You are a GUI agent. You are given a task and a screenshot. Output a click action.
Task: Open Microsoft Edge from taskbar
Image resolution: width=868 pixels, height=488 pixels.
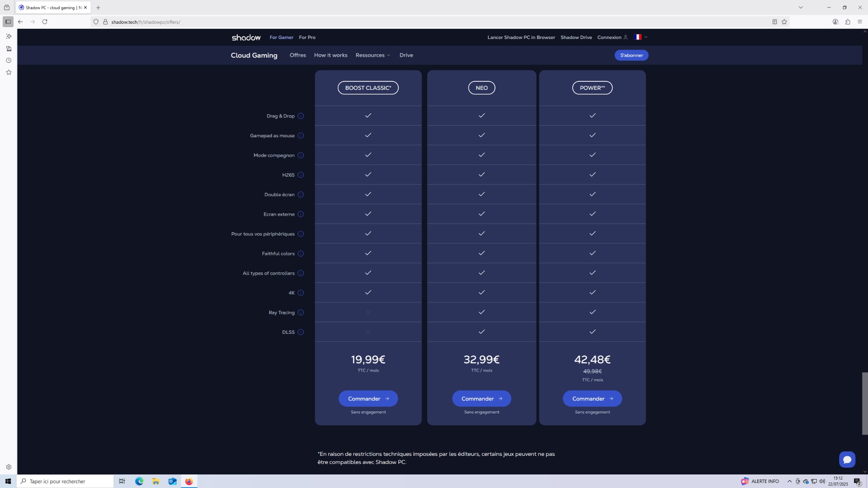point(139,482)
